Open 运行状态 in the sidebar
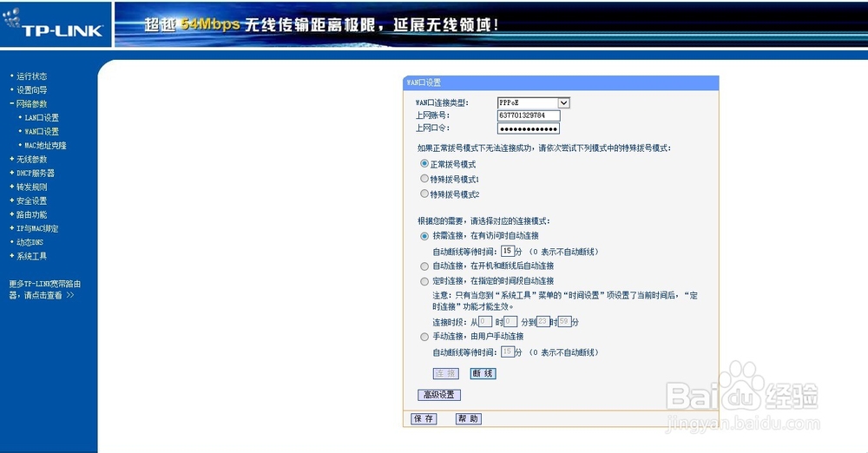 tap(31, 76)
